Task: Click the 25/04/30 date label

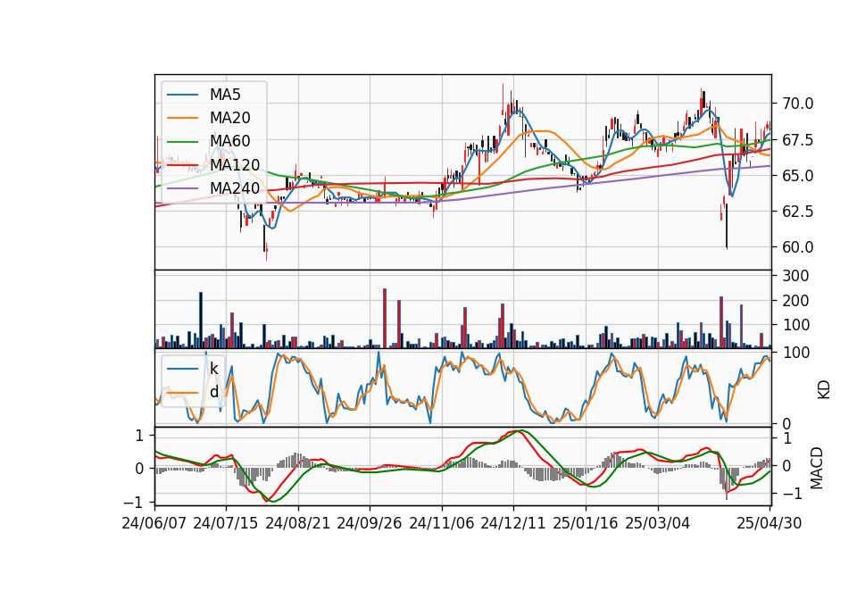Action: click(x=770, y=524)
